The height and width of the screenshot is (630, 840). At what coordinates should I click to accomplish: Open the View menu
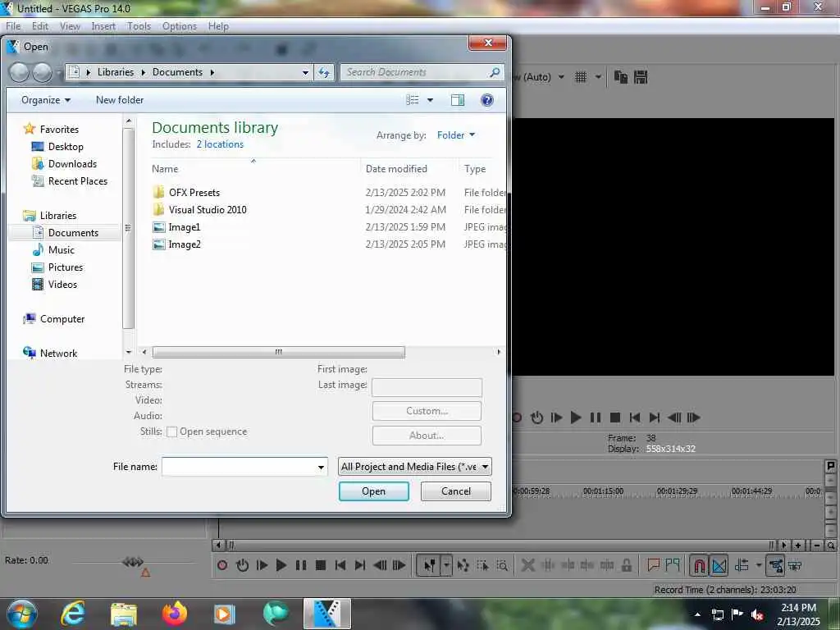(70, 26)
